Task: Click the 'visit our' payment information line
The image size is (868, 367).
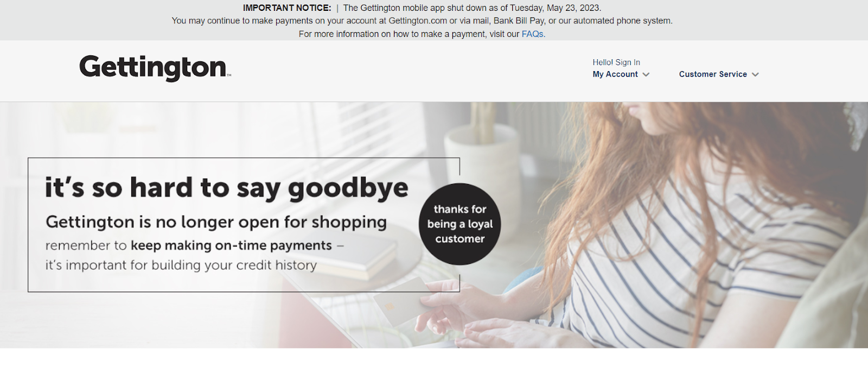Action: point(422,34)
